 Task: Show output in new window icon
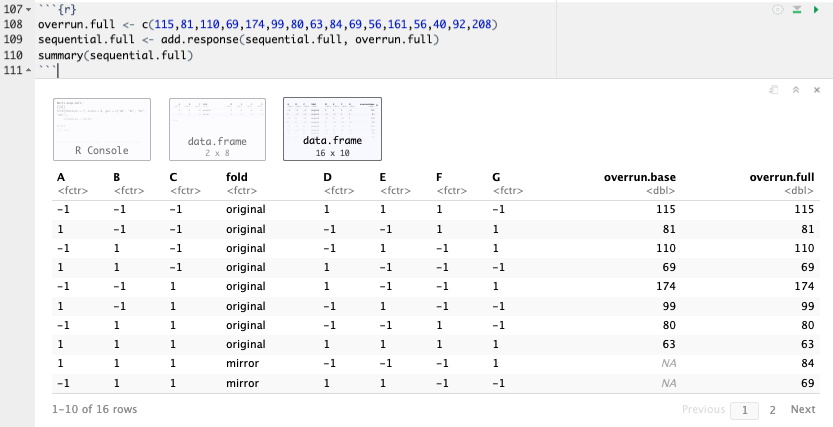[x=774, y=90]
